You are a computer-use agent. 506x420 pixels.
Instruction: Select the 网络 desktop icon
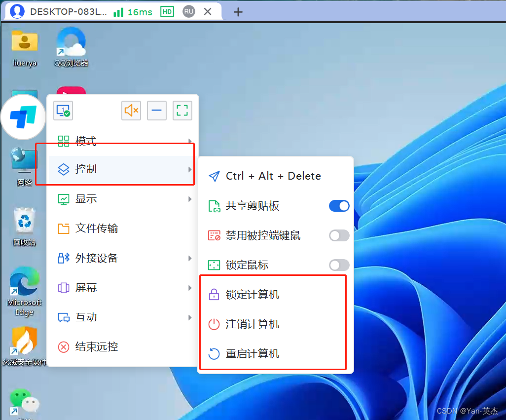(25, 167)
